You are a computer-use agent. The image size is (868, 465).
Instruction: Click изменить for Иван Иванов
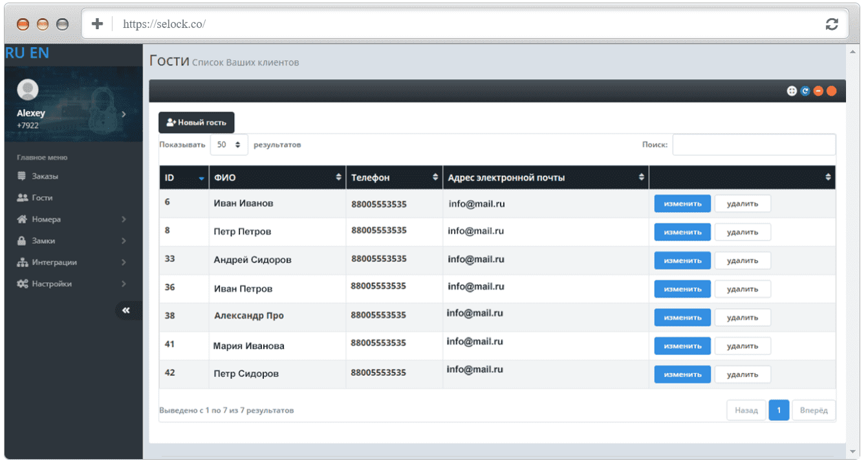pyautogui.click(x=682, y=204)
